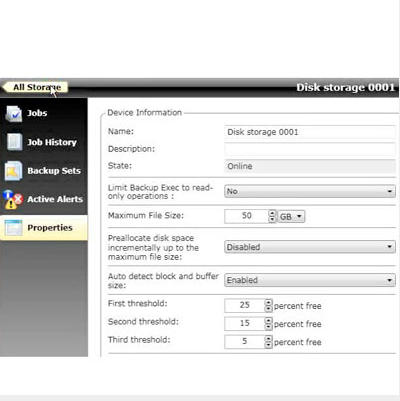The image size is (400, 401).
Task: Increase the Maximum File Size value
Action: click(x=272, y=213)
